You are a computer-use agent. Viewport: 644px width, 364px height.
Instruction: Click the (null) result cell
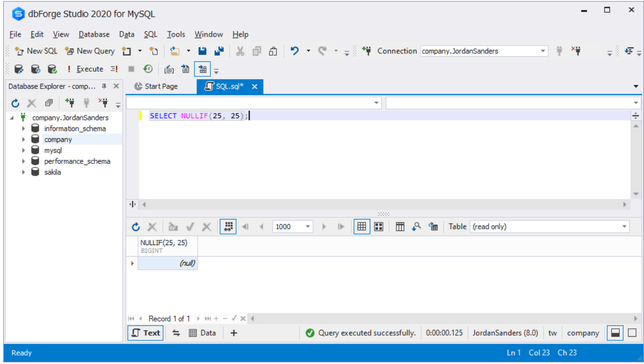pyautogui.click(x=168, y=263)
